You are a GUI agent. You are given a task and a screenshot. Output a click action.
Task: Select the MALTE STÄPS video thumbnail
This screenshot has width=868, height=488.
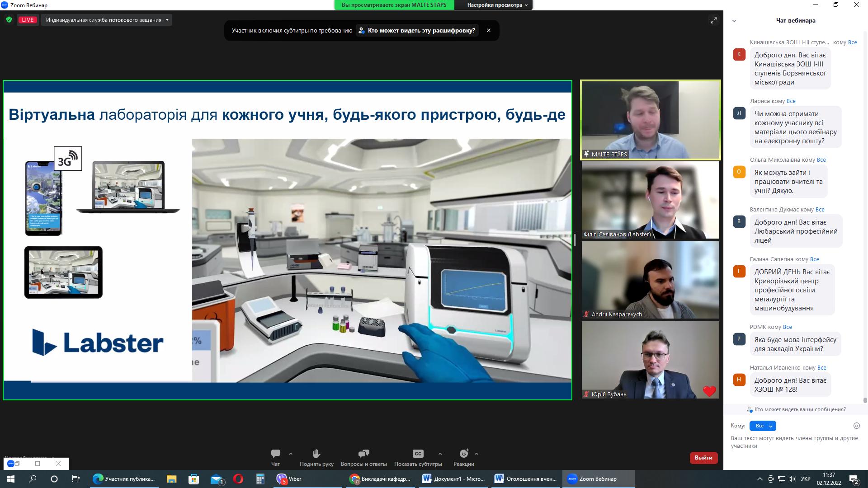[x=650, y=120]
